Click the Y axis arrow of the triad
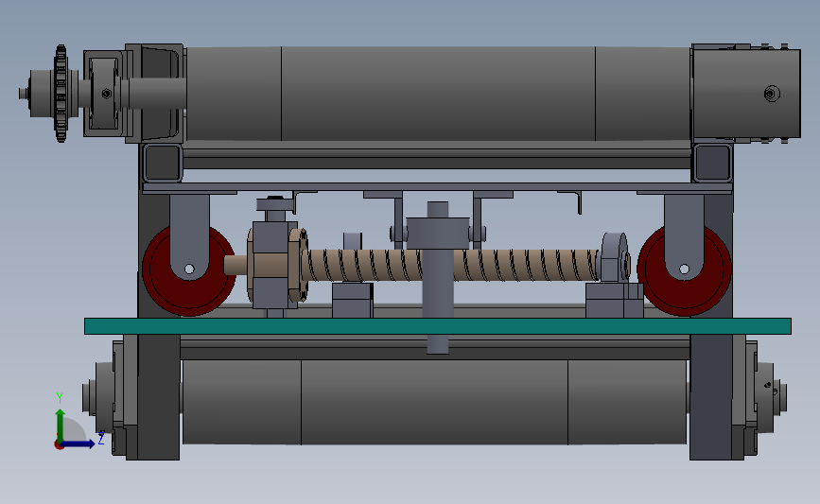Screen dimensions: 820x504 coord(61,425)
